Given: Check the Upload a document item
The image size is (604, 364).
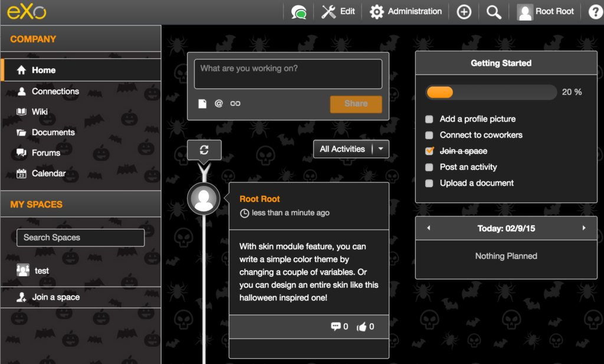Looking at the screenshot, I should point(429,183).
